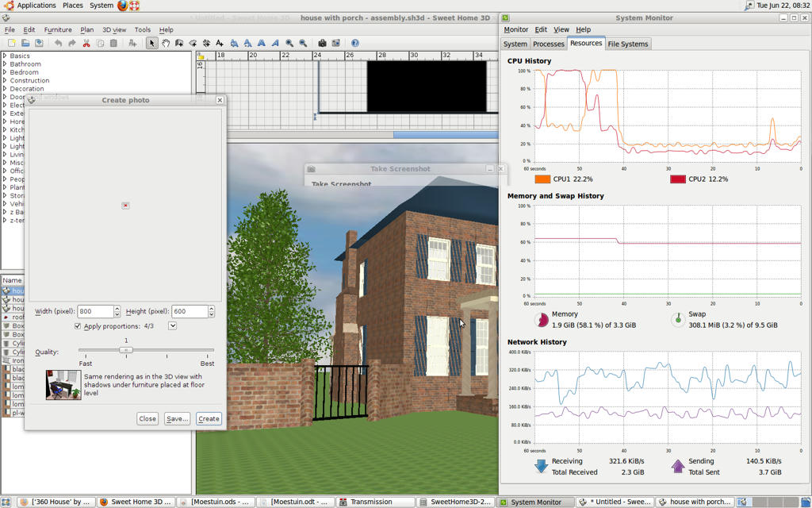Expand the Vehicles furniture category
This screenshot has height=508, width=812.
[x=5, y=204]
